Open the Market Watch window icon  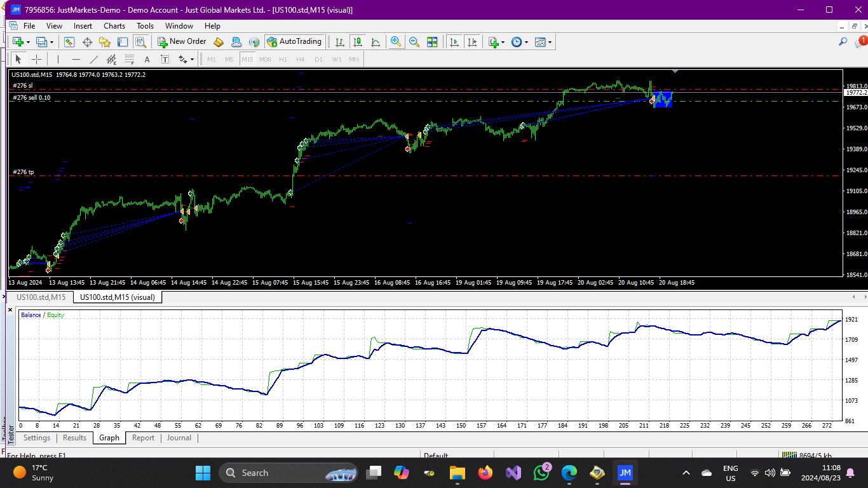pyautogui.click(x=69, y=42)
